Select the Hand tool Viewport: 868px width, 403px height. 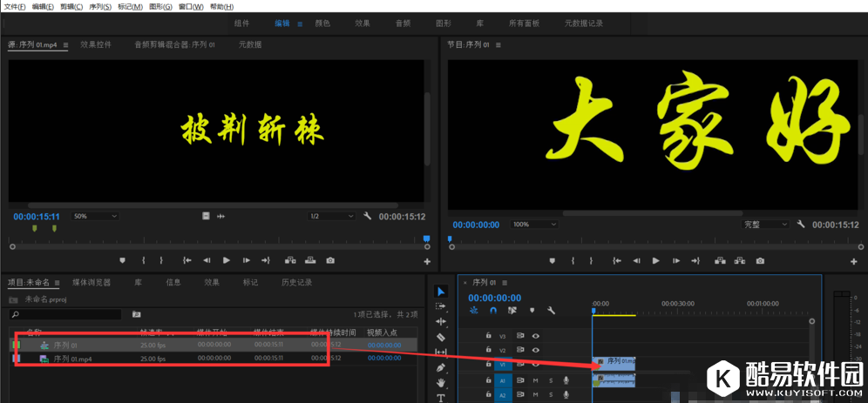tap(441, 383)
